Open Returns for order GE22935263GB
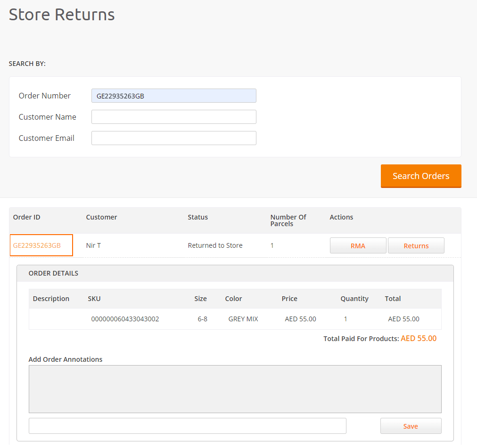This screenshot has height=448, width=477. tap(416, 245)
